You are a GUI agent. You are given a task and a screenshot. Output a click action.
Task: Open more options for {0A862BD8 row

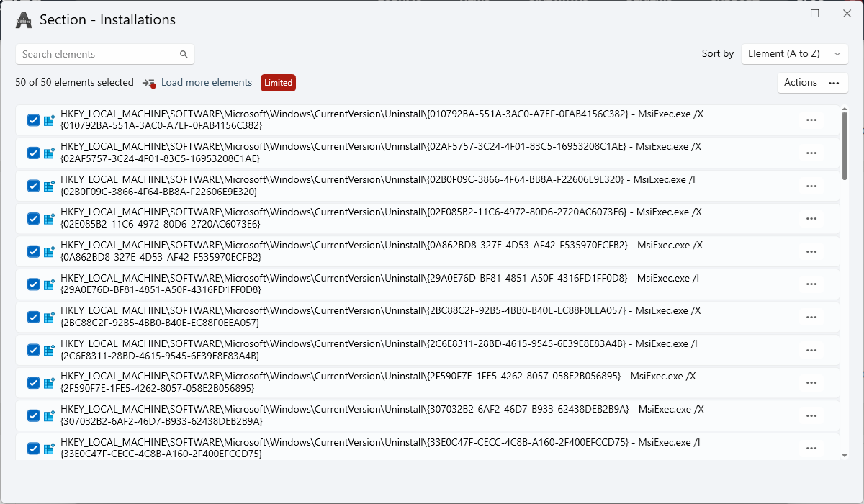point(811,251)
